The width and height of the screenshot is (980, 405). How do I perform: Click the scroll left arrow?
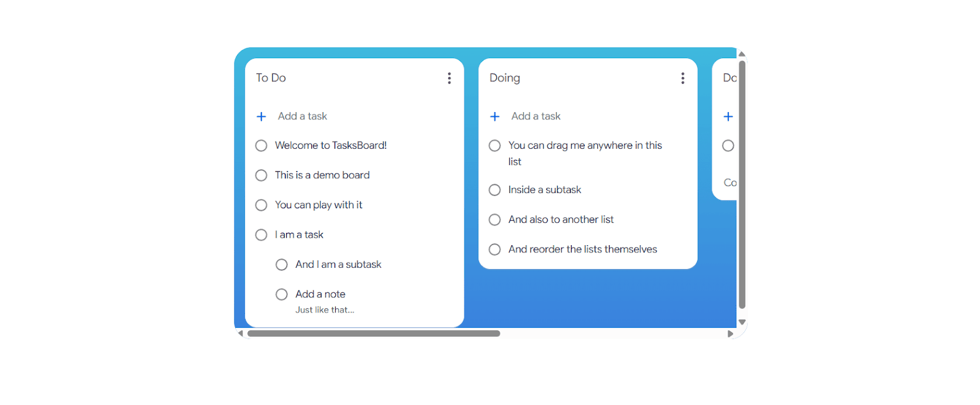(x=240, y=334)
